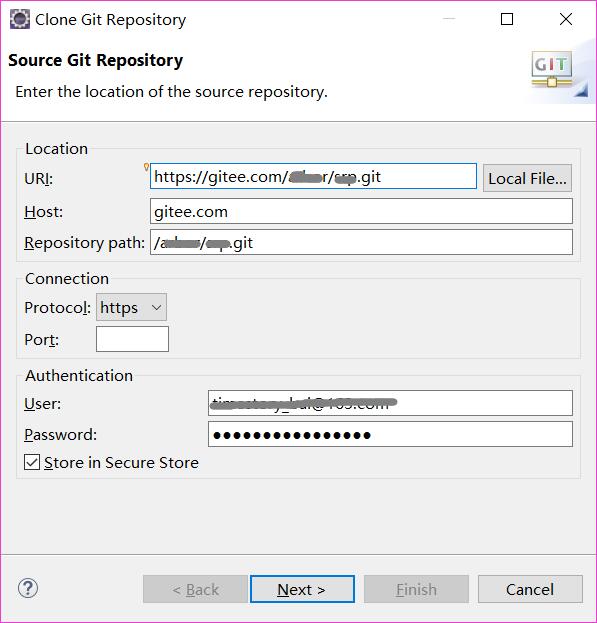Focus the Host field showing gitee.com
Viewport: 597px width, 623px height.
[361, 211]
